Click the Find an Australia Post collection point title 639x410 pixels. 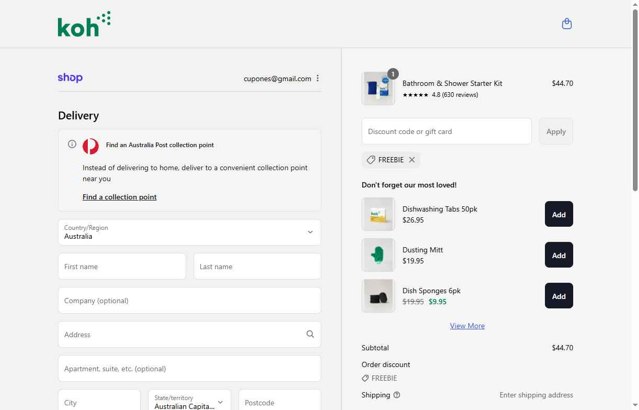[160, 145]
